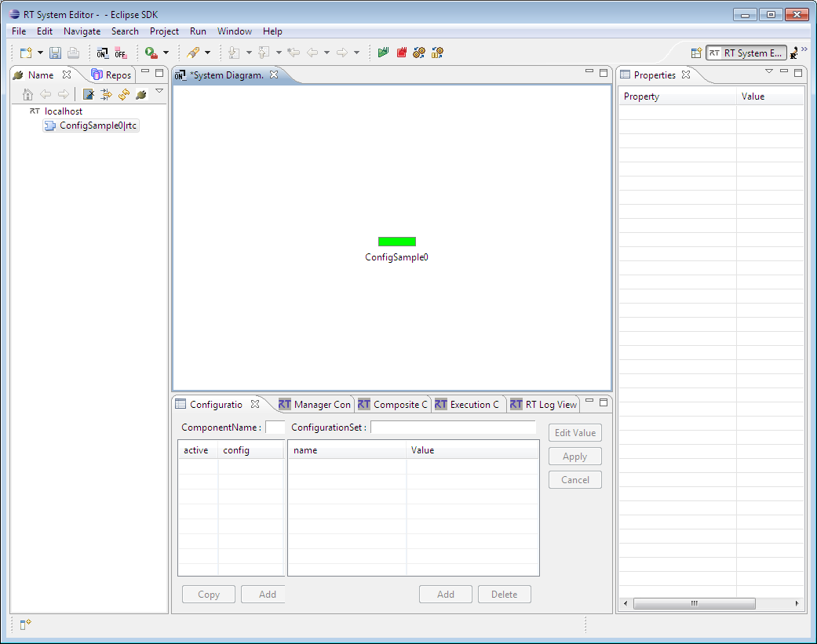The width and height of the screenshot is (817, 644).
Task: Click the Home icon in Name Service view
Action: pyautogui.click(x=27, y=94)
